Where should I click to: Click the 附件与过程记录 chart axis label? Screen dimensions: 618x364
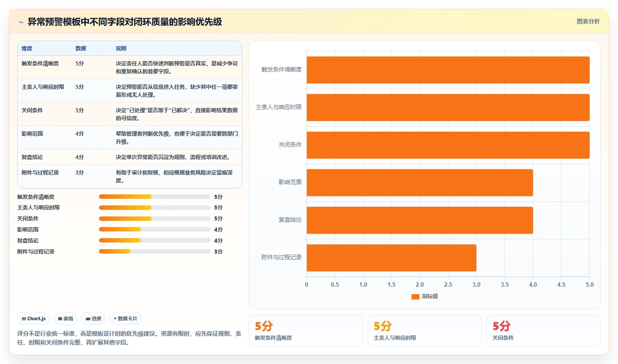[x=281, y=258]
